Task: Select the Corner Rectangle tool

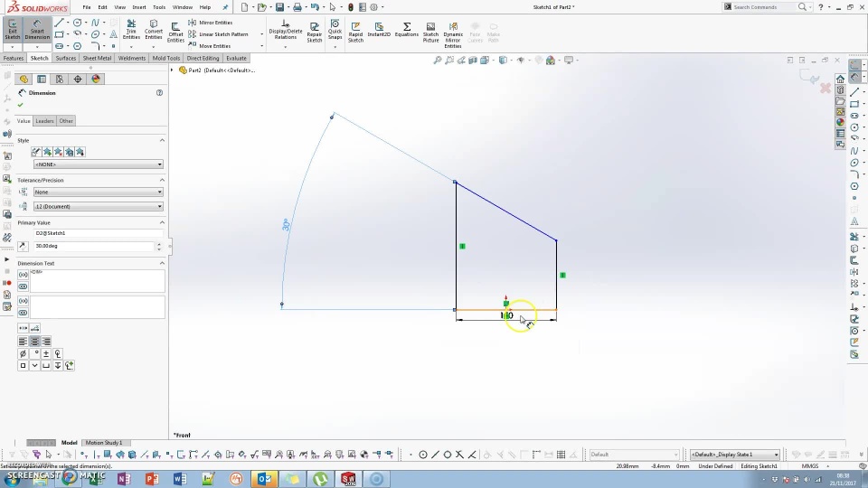Action: (x=60, y=34)
